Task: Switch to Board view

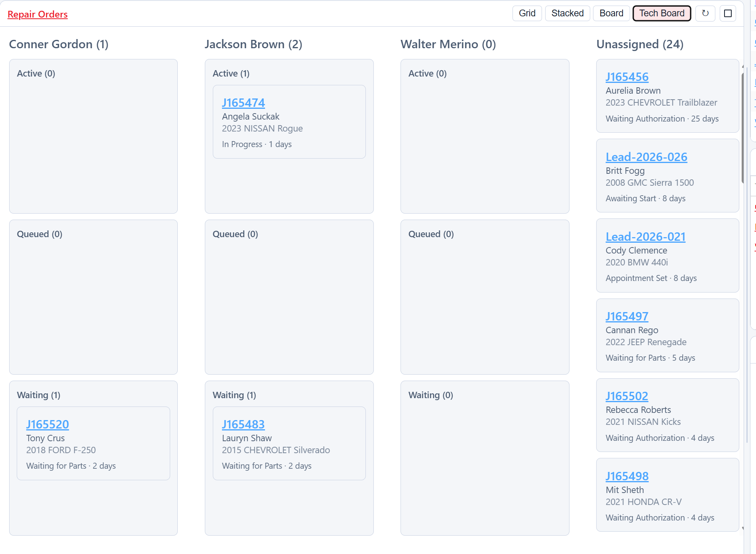Action: [x=611, y=13]
